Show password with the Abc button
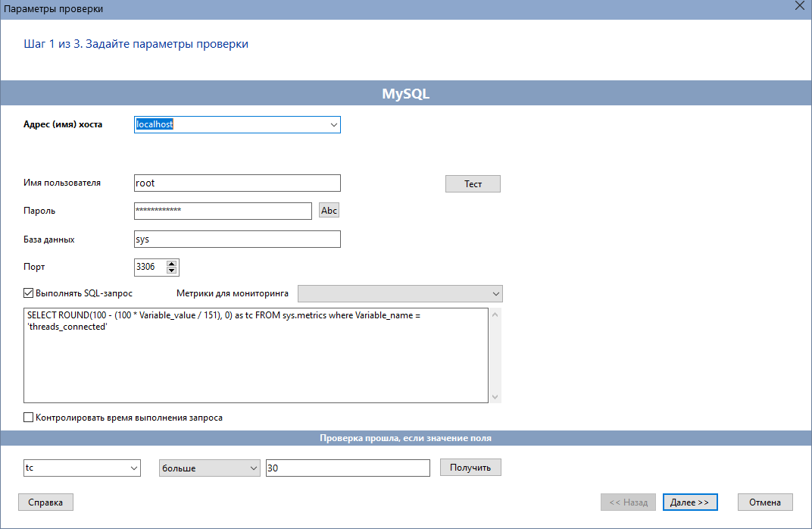 329,211
